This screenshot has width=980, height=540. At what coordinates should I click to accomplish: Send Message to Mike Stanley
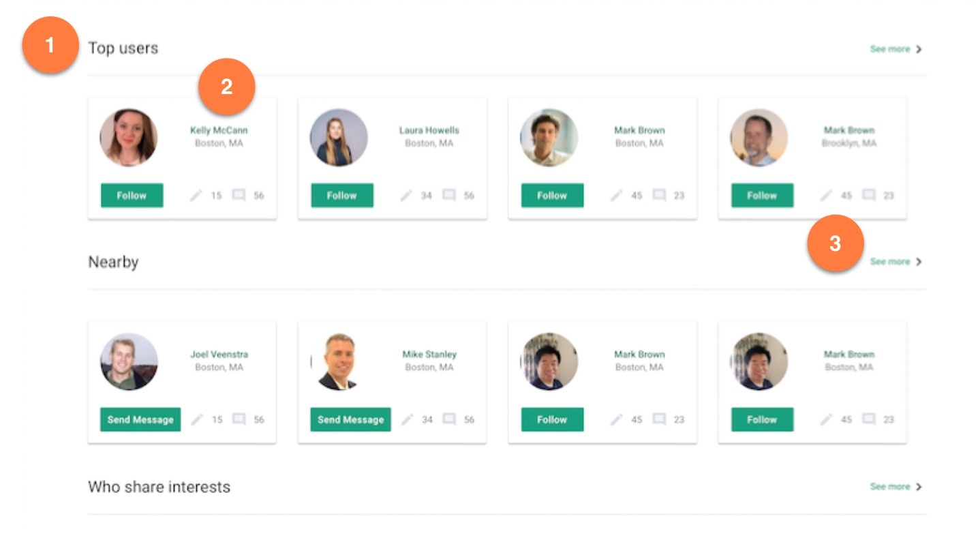(350, 419)
